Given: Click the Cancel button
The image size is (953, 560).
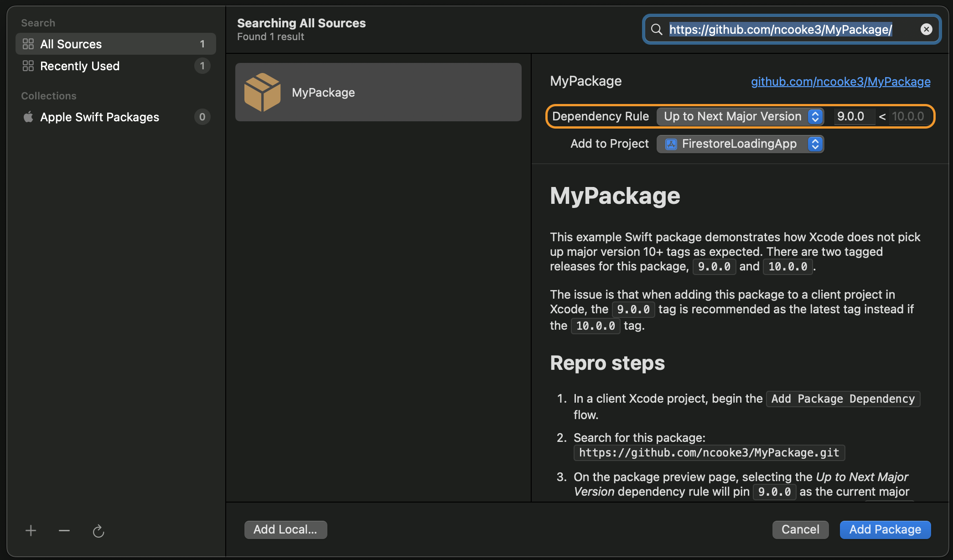Looking at the screenshot, I should [x=800, y=529].
